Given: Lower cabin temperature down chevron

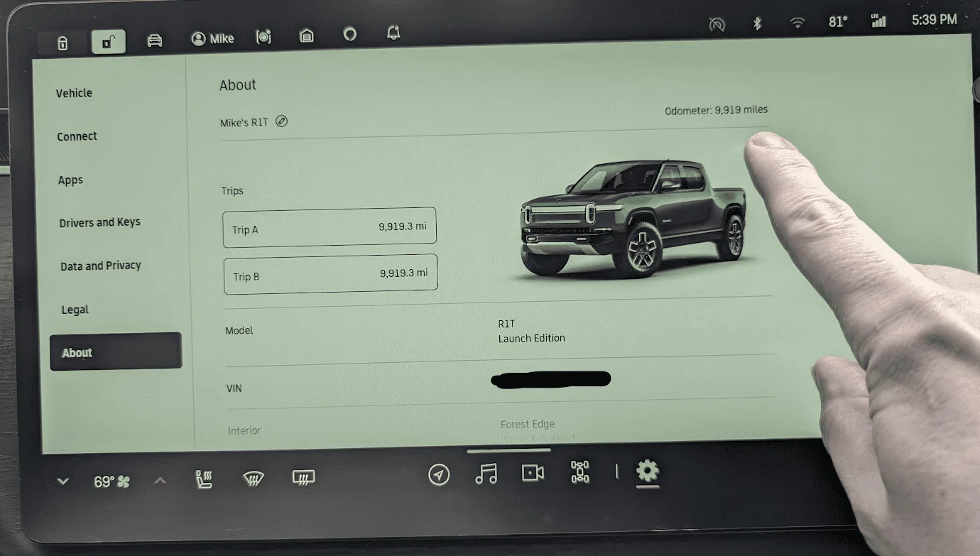Looking at the screenshot, I should click(63, 481).
